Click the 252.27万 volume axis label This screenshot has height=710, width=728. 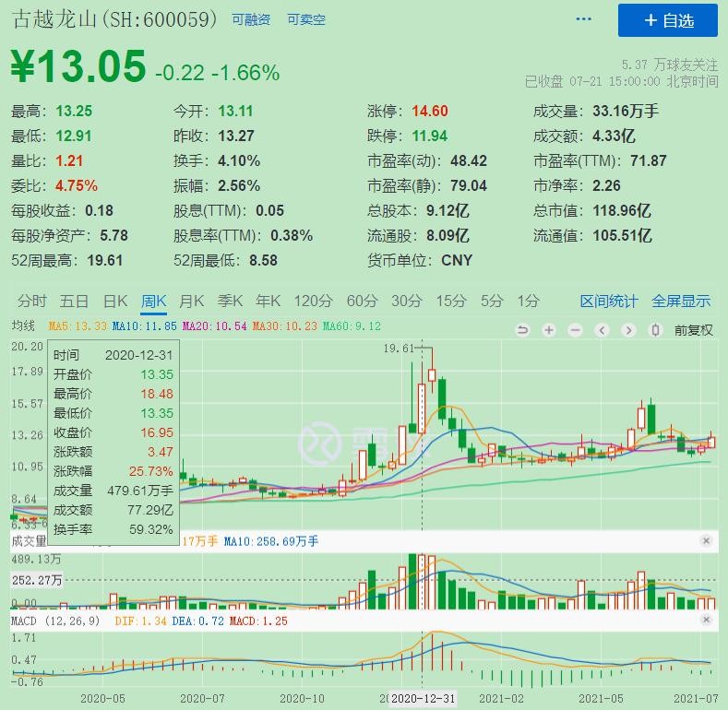[x=37, y=580]
